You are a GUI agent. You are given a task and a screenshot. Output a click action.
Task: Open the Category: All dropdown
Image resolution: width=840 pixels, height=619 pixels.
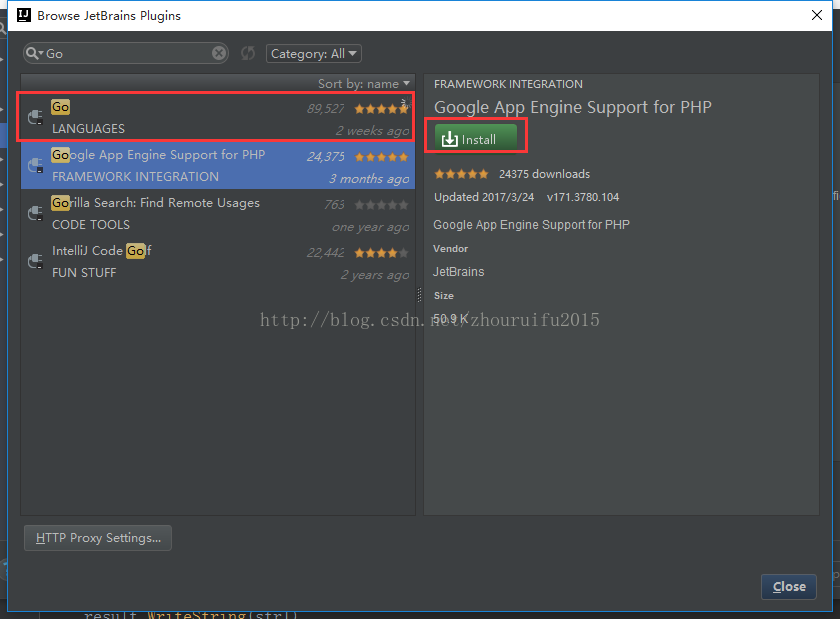coord(313,54)
